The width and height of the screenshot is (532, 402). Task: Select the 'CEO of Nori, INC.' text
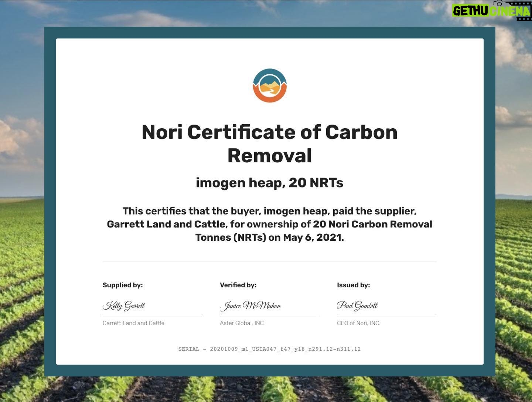(358, 323)
